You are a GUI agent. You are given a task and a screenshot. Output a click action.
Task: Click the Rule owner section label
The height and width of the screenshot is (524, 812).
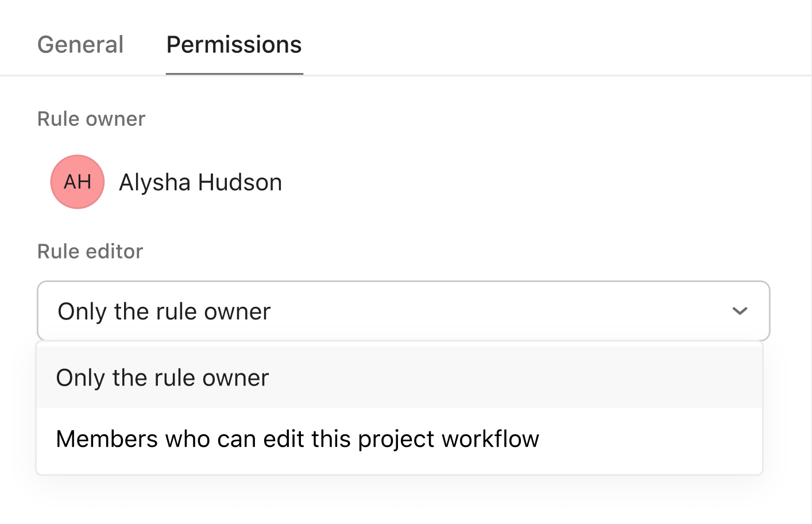tap(91, 119)
